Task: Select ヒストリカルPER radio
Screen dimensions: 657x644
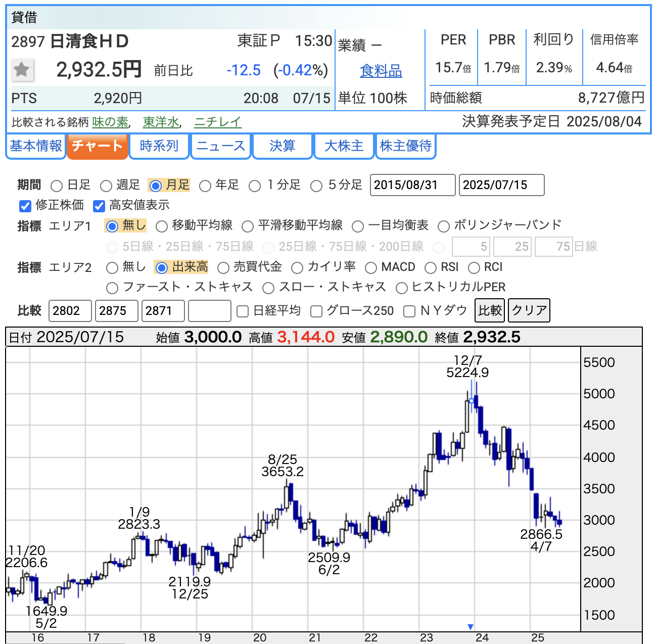Action: (x=402, y=288)
